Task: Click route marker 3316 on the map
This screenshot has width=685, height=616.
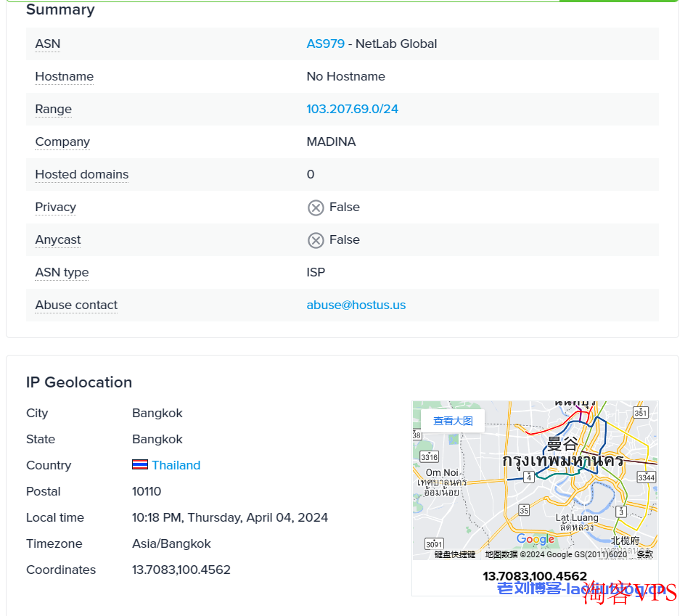Action: [x=429, y=457]
